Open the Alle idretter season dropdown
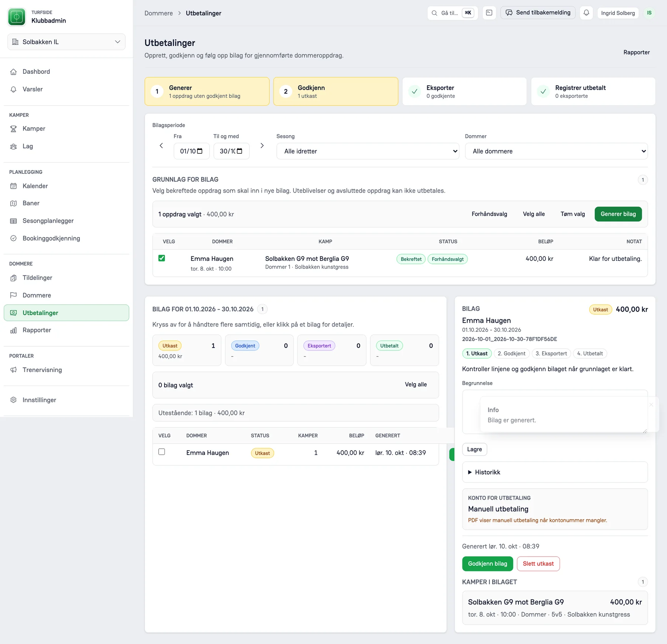Viewport: 667px width, 644px height. click(368, 151)
